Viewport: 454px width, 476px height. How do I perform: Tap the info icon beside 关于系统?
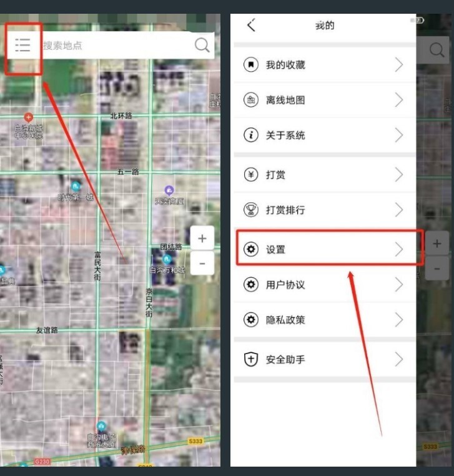coord(251,135)
